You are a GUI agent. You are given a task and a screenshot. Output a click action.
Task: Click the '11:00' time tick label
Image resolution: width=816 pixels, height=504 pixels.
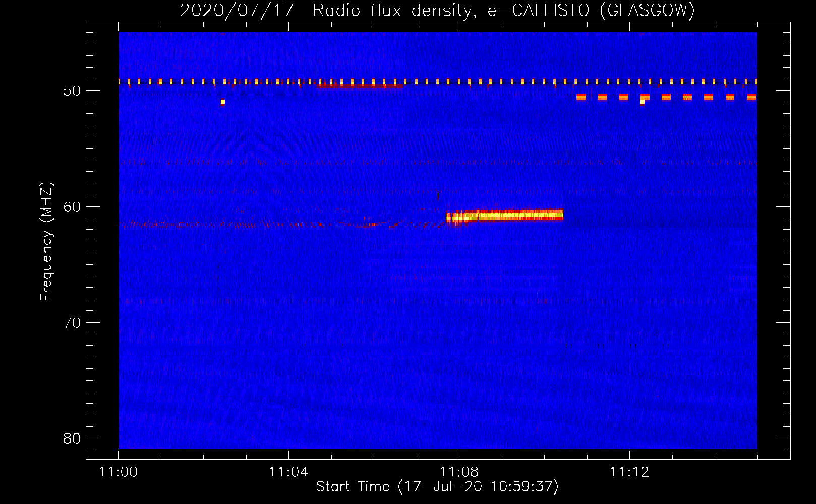(119, 472)
